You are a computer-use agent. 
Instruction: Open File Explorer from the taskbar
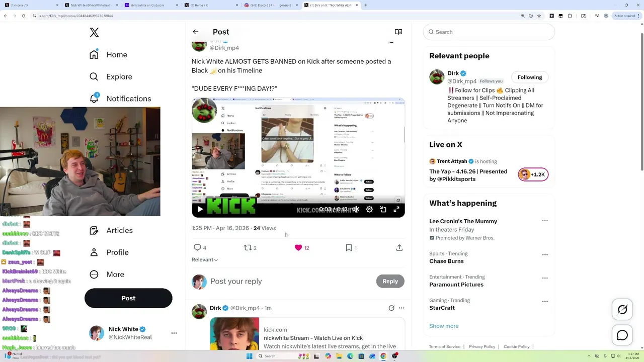tap(339, 356)
